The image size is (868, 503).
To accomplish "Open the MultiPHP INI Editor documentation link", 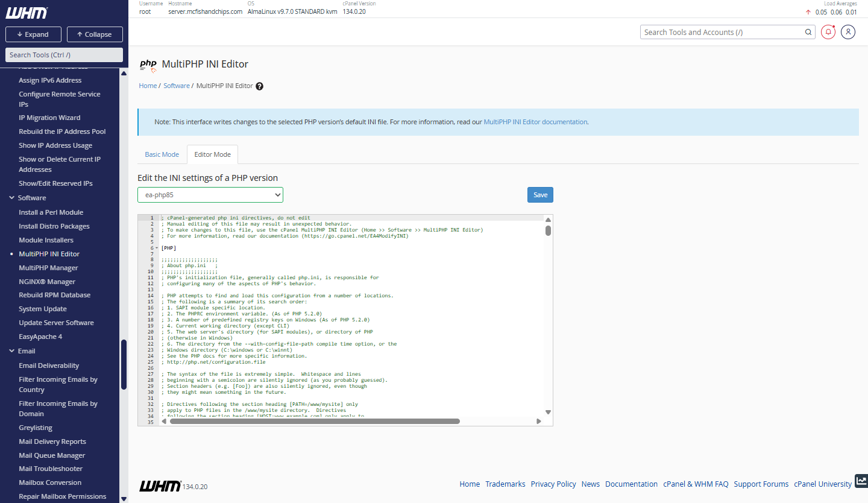I will [x=535, y=122].
